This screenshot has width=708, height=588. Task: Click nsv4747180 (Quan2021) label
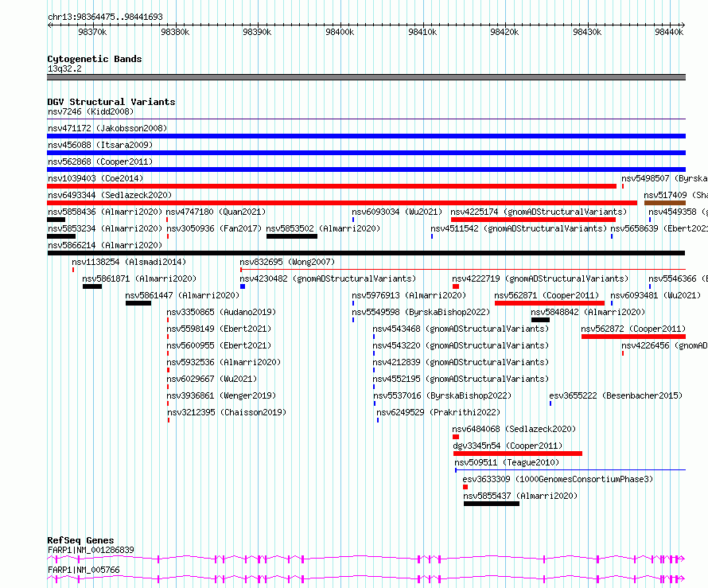tap(216, 212)
